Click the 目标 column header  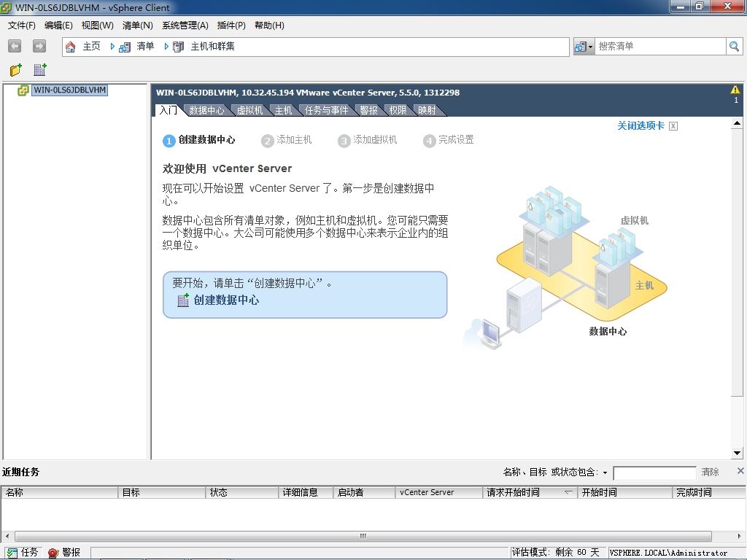(x=162, y=492)
